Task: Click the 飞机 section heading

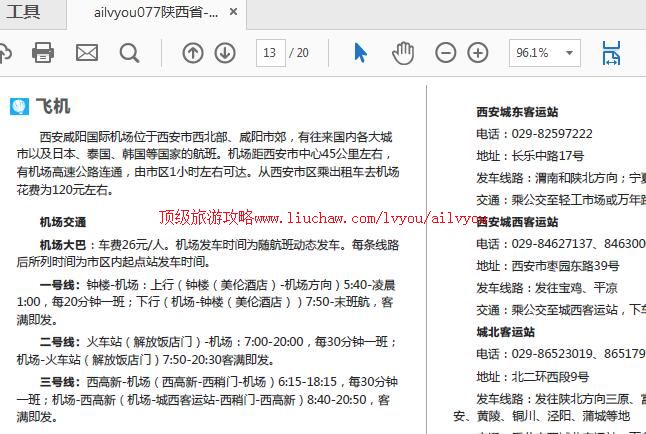Action: tap(53, 107)
